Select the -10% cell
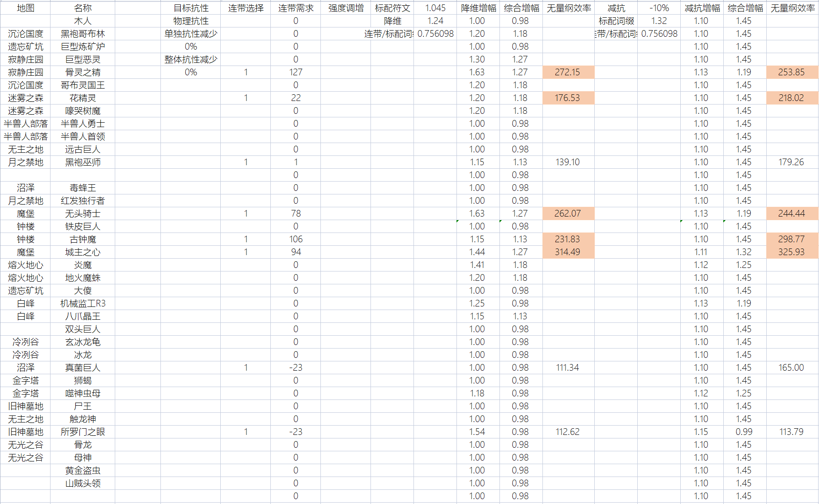The width and height of the screenshot is (819, 504). click(659, 8)
